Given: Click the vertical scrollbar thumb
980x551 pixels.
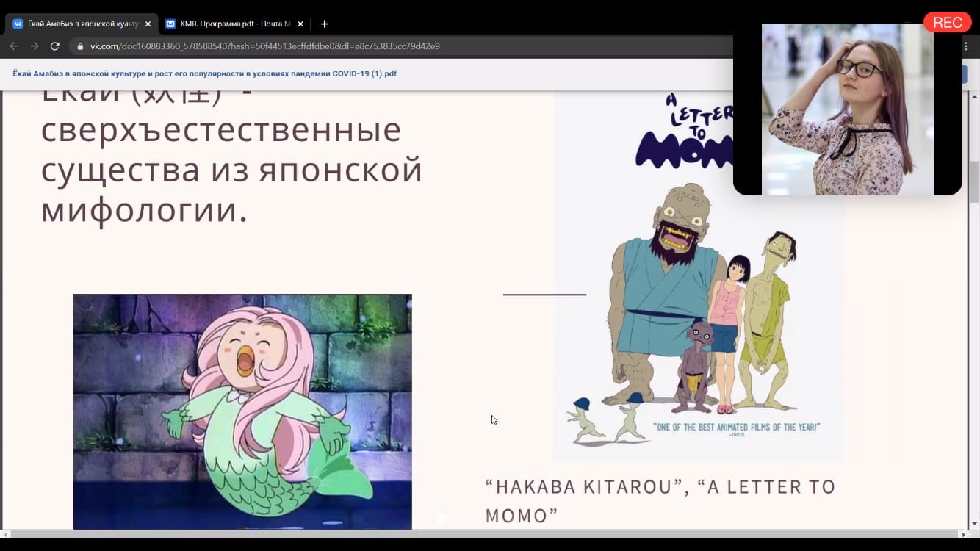Looking at the screenshot, I should 974,184.
